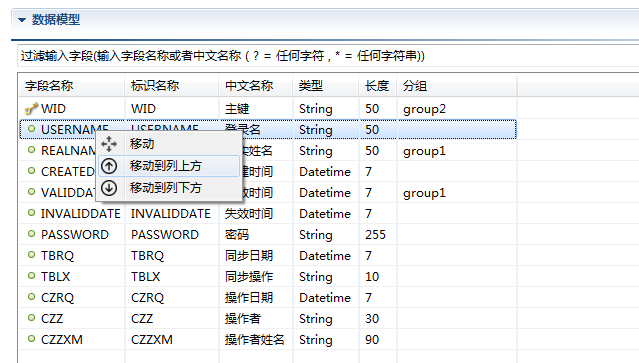Screen dimensions: 639x363
Task: Click the down-arrow circle icon
Action: pos(109,188)
